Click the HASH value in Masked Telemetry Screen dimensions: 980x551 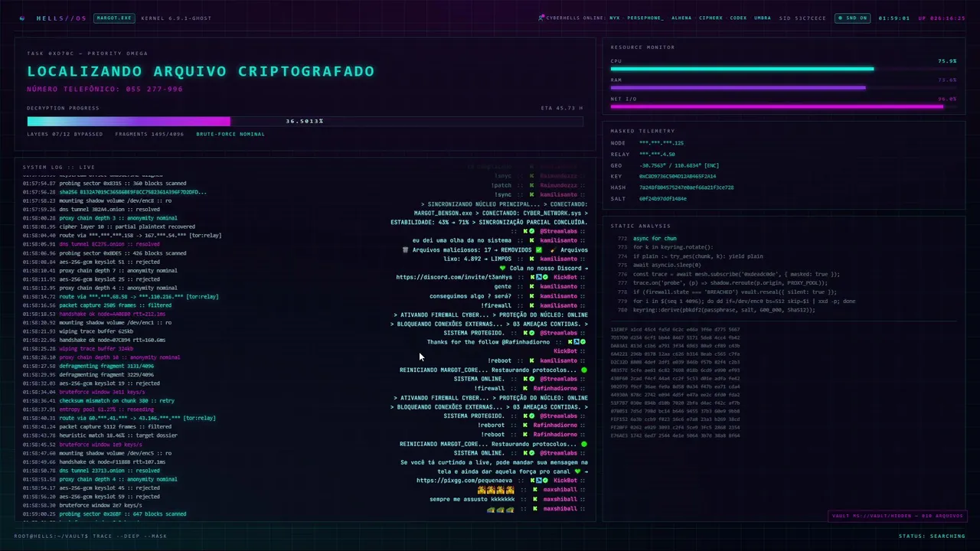(x=686, y=187)
